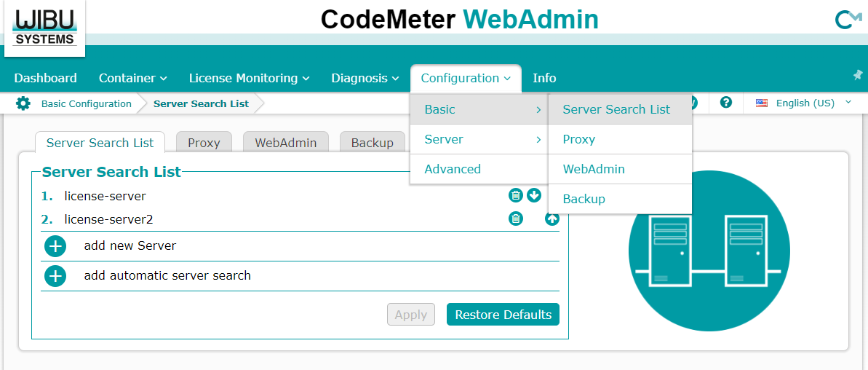
Task: Click the plus icon for add new Server
Action: [55, 246]
